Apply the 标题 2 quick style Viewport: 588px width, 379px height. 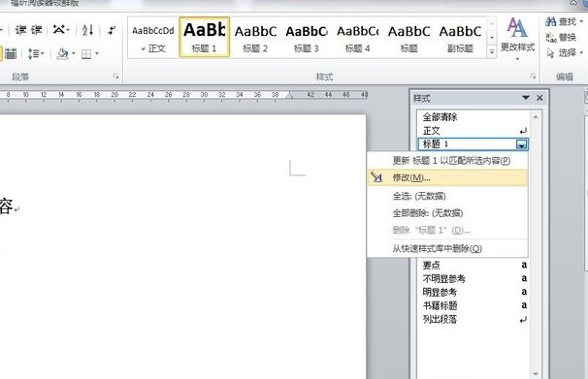255,38
